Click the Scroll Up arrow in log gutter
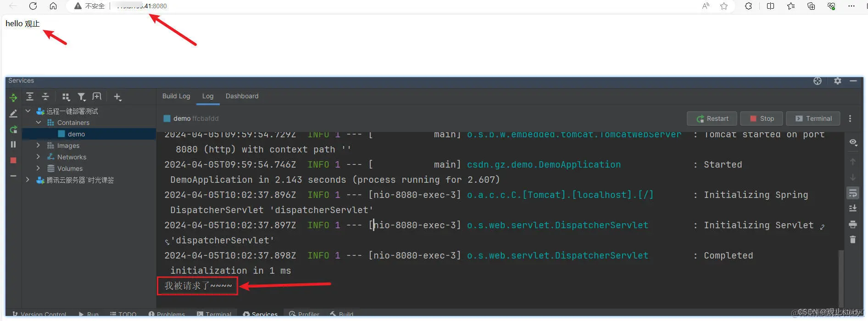Viewport: 868px width, 321px height. coord(853,162)
